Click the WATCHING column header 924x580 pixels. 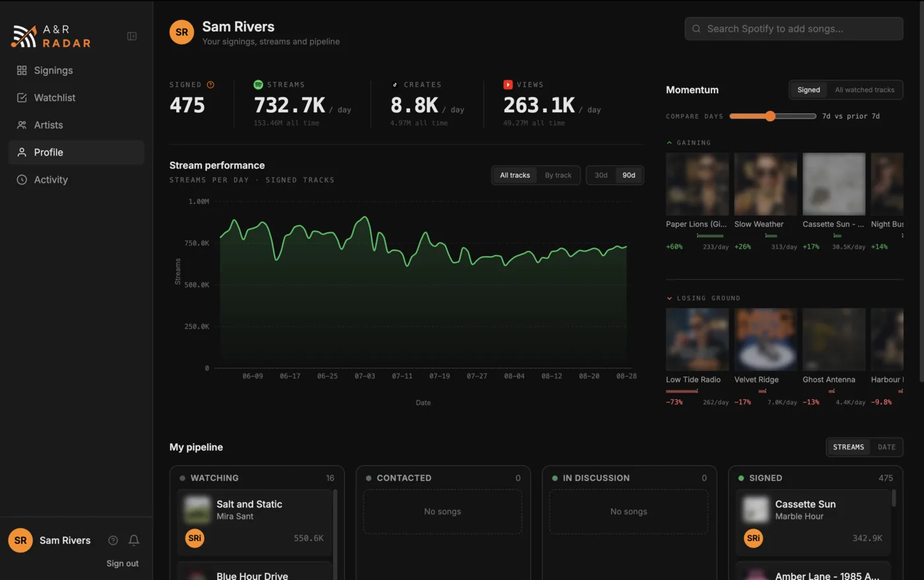pos(257,478)
